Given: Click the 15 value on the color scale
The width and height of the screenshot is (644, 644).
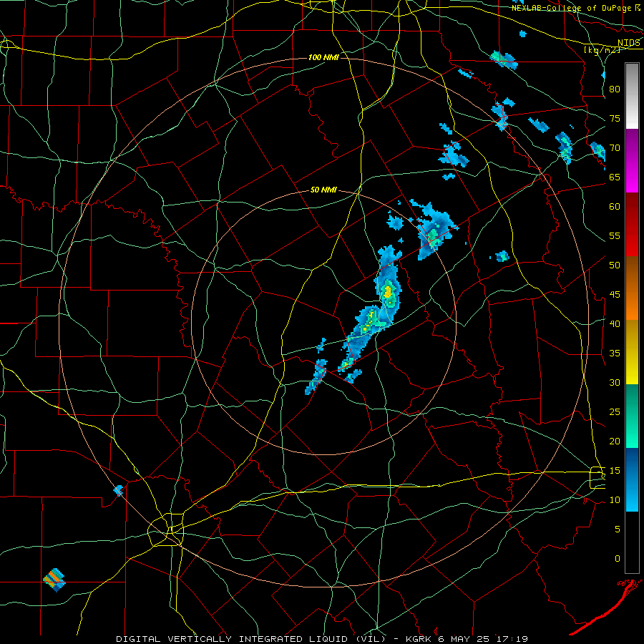Looking at the screenshot, I should coord(615,471).
